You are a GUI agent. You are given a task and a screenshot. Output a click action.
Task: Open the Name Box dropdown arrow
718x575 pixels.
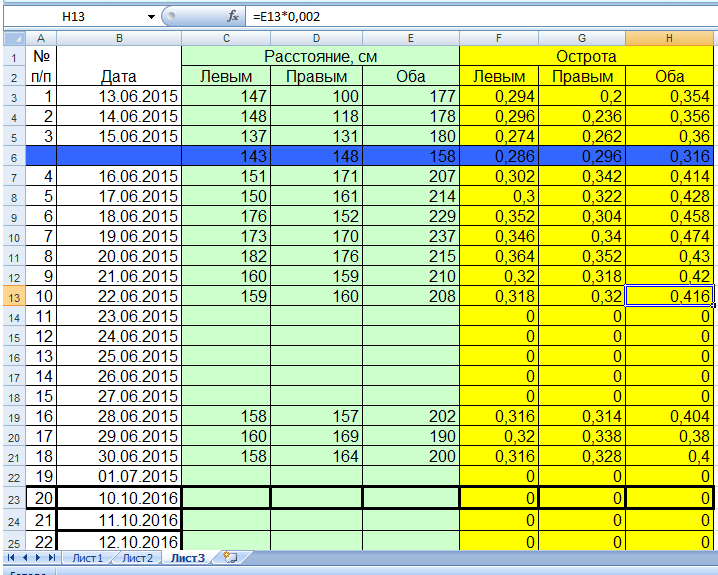pos(152,17)
